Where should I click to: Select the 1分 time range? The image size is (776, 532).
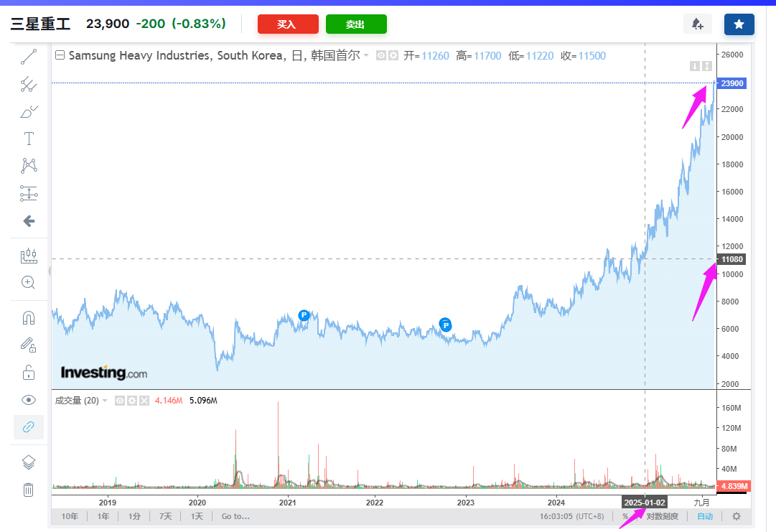coord(134,516)
